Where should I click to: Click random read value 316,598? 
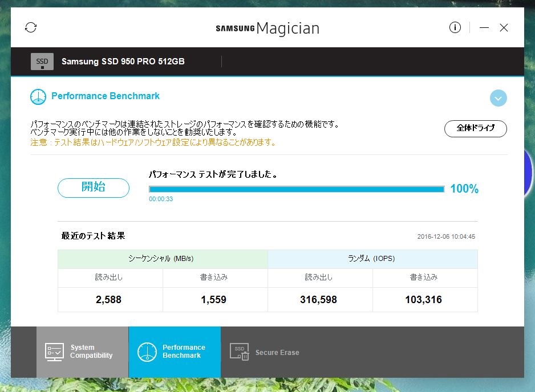pos(318,300)
